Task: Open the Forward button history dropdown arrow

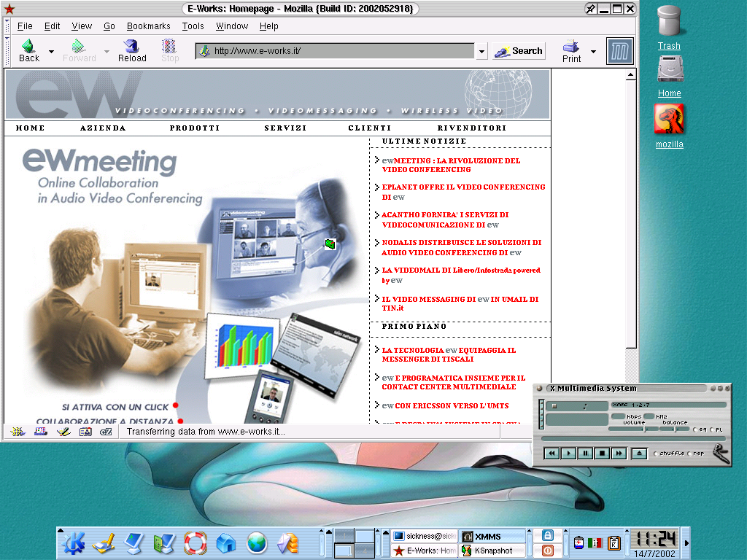Action: [x=107, y=52]
